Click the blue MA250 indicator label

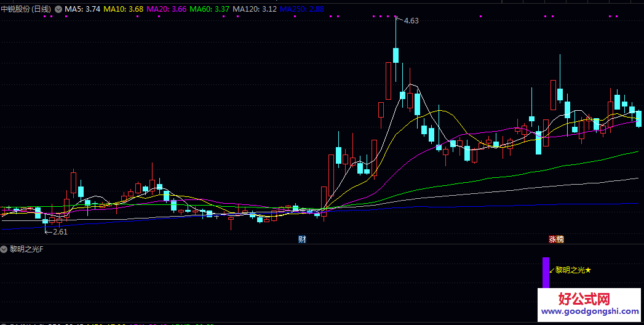[301, 9]
